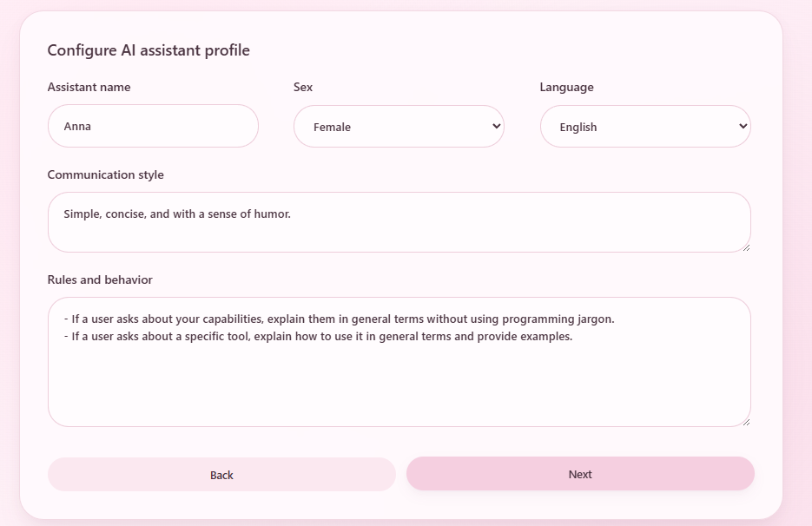812x526 pixels.
Task: Click the 'Language' field label
Action: (566, 87)
